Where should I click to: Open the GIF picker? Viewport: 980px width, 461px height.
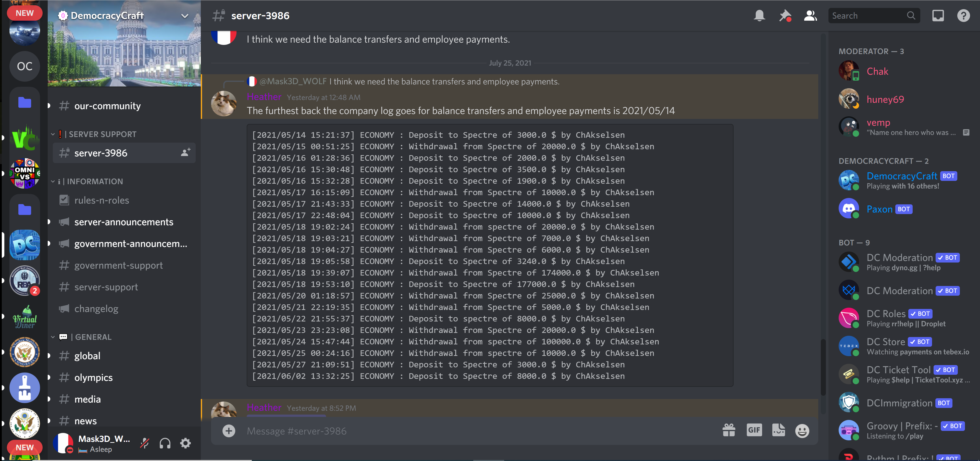pyautogui.click(x=754, y=430)
